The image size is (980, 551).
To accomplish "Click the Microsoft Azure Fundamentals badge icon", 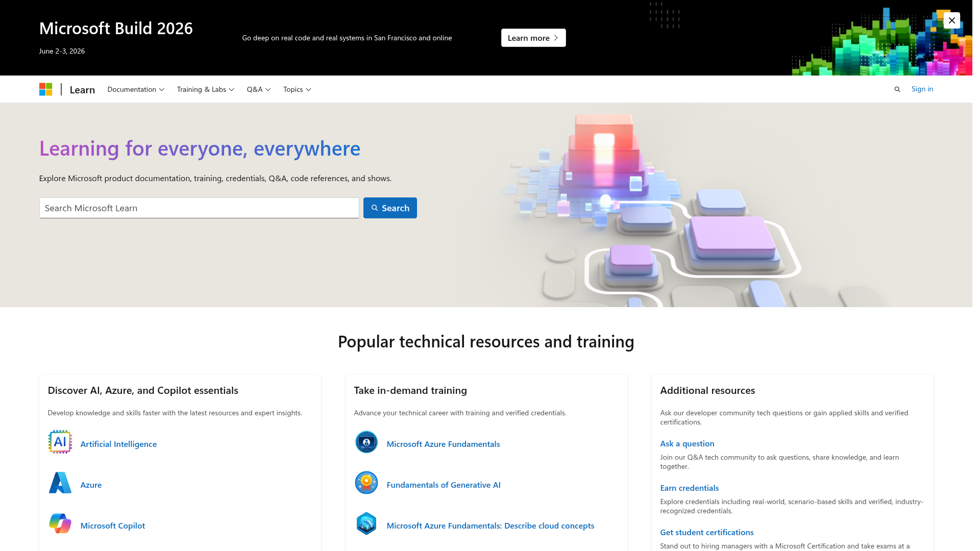I will pos(366,442).
